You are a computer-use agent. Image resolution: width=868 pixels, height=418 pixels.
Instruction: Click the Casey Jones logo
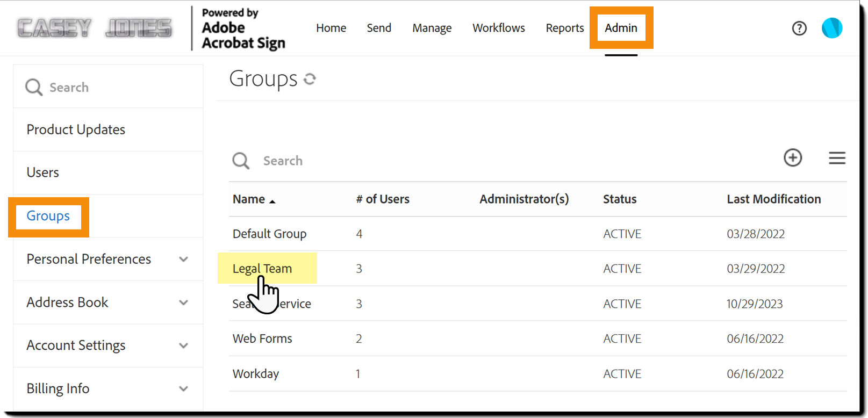point(95,28)
